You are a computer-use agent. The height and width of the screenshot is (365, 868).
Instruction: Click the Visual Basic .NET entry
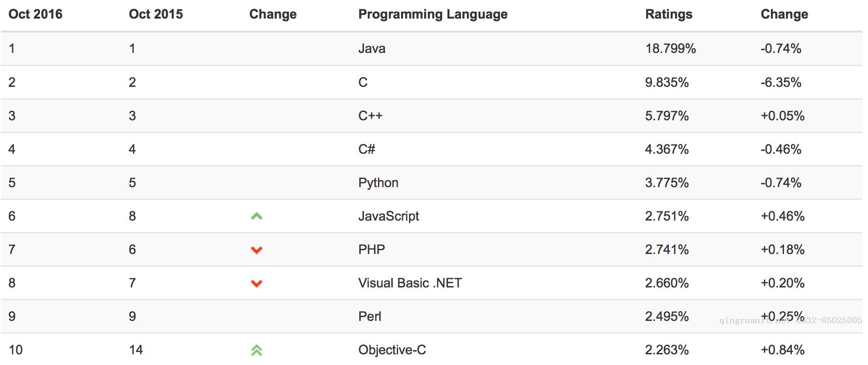pyautogui.click(x=410, y=283)
